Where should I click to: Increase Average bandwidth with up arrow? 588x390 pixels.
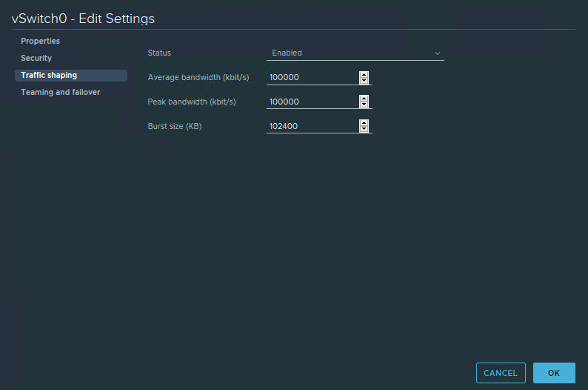(x=364, y=74)
